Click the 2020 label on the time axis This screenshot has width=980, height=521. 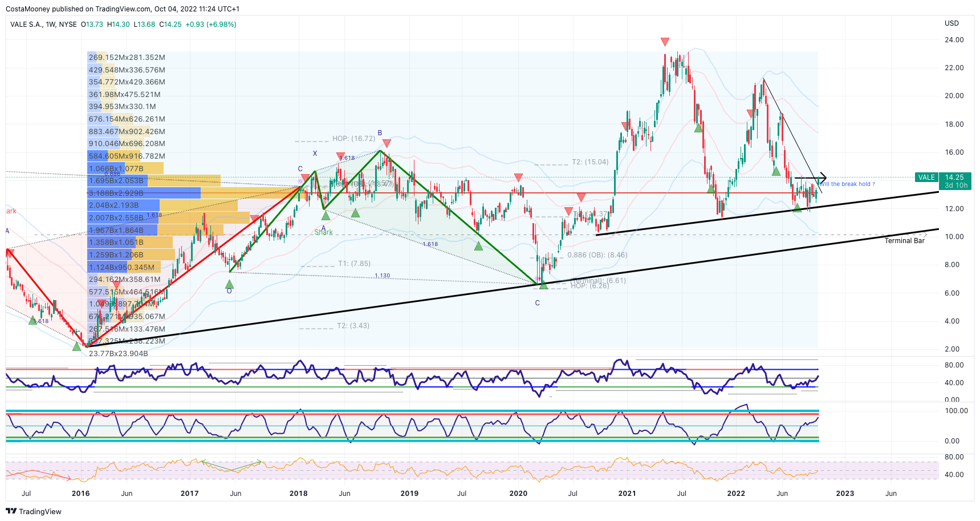click(x=518, y=494)
